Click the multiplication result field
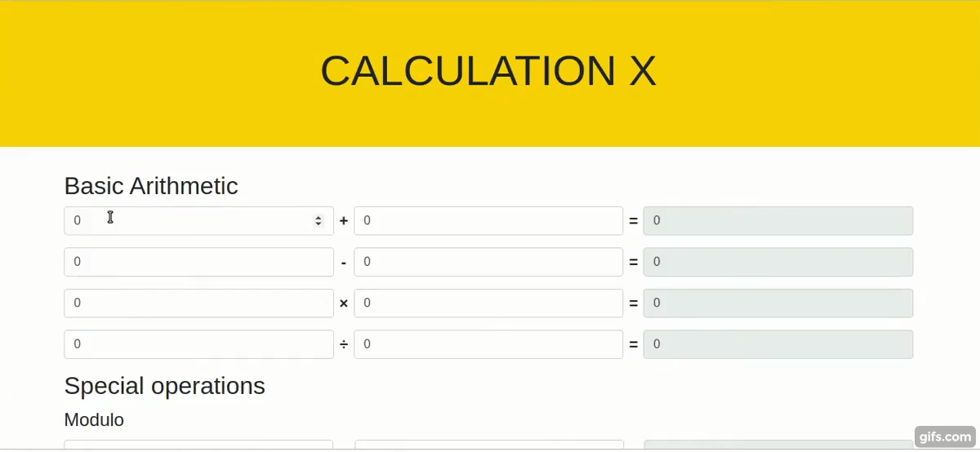Screen dimensions: 980x452 (778, 303)
